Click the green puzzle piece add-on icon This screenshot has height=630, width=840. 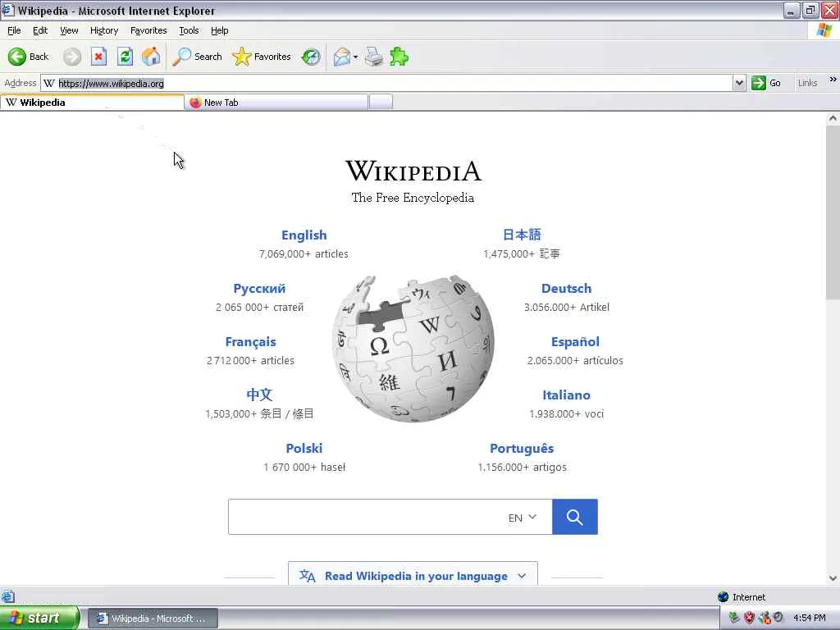[x=399, y=57]
